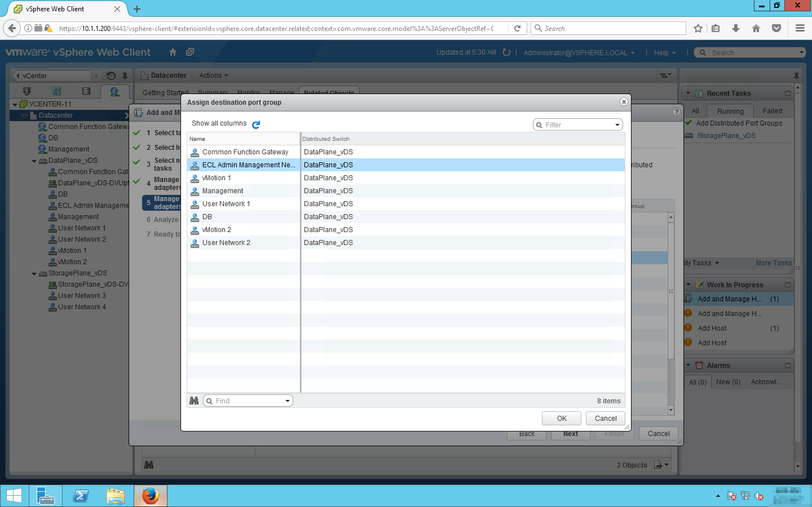Open the Actions menu

tap(213, 75)
